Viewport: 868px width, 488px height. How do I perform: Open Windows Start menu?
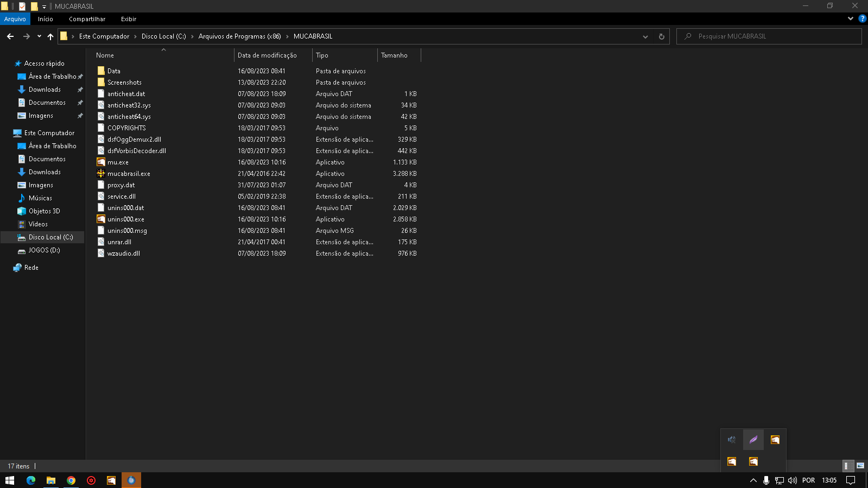(x=10, y=480)
